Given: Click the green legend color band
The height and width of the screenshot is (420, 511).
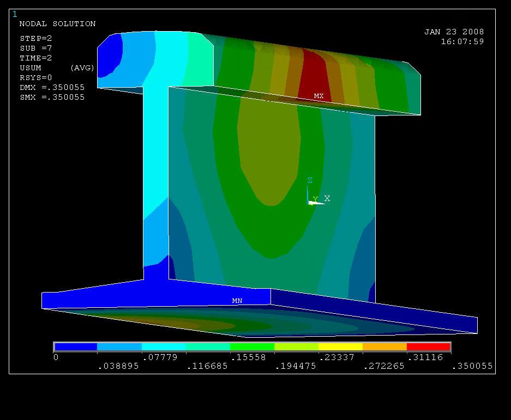Looking at the screenshot, I should [253, 347].
